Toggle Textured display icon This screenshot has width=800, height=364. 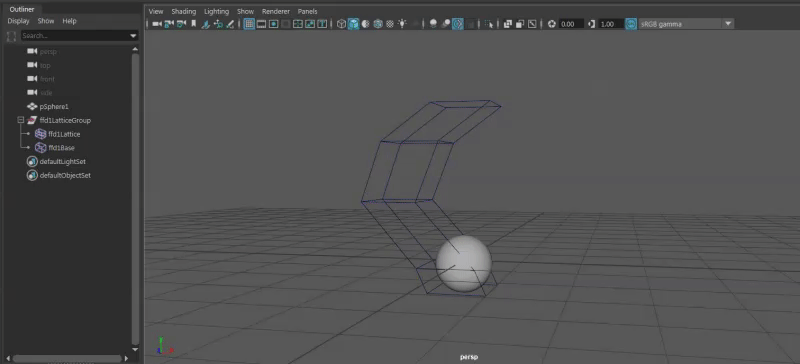[390, 24]
